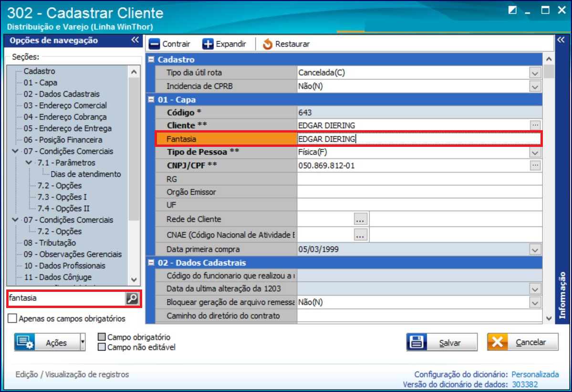Open the Ações dropdown arrow
The image size is (572, 392).
click(x=83, y=342)
